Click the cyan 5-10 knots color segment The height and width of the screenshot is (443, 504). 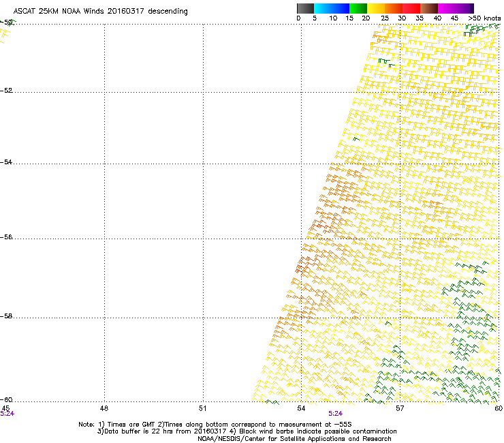coord(323,8)
